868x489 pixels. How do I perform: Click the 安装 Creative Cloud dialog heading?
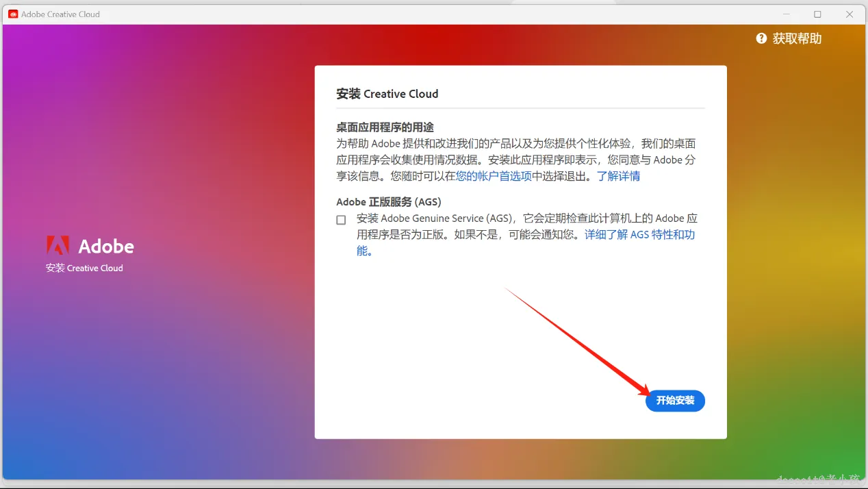coord(387,94)
